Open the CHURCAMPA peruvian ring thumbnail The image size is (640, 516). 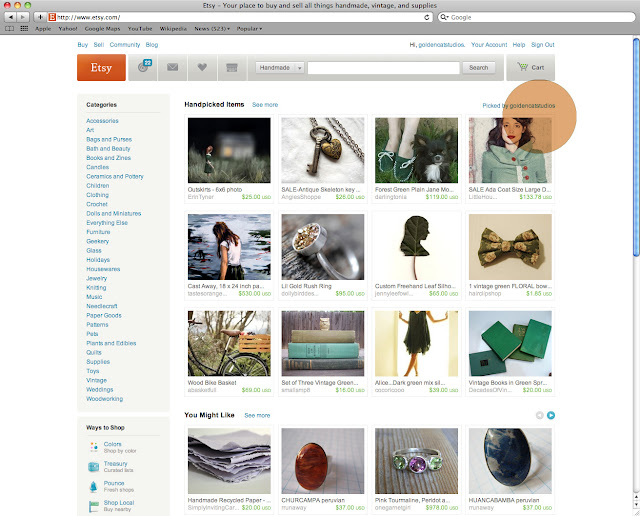tap(322, 461)
